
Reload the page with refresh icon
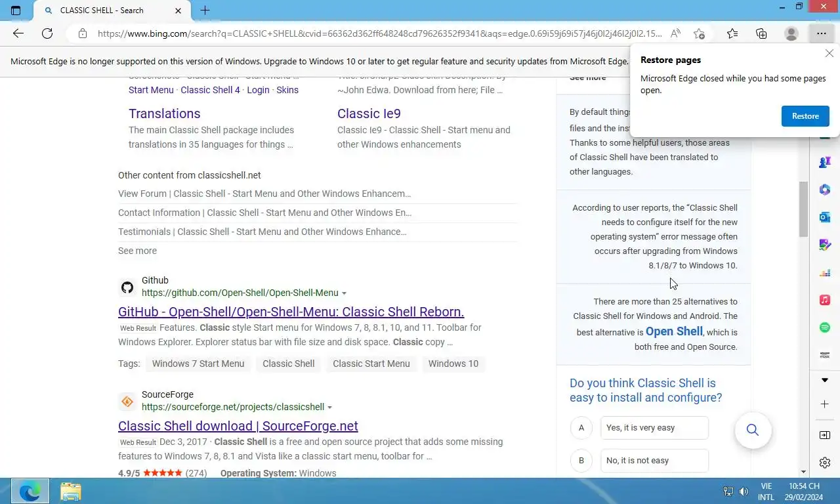coord(47,33)
